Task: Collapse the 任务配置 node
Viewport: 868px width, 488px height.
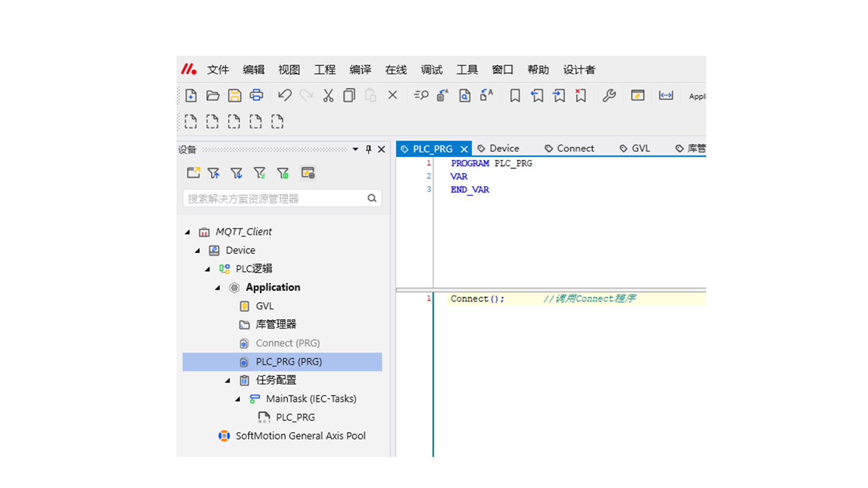Action: 227,380
